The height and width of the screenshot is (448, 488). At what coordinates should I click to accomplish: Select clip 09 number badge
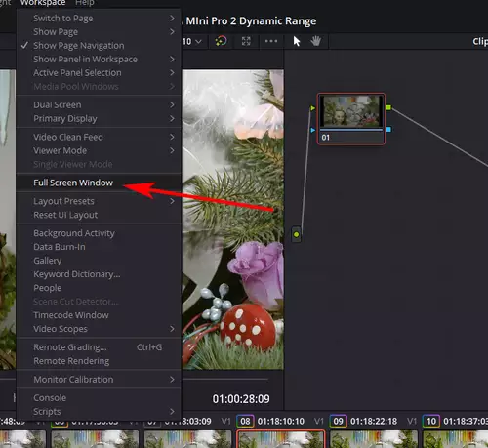338,421
